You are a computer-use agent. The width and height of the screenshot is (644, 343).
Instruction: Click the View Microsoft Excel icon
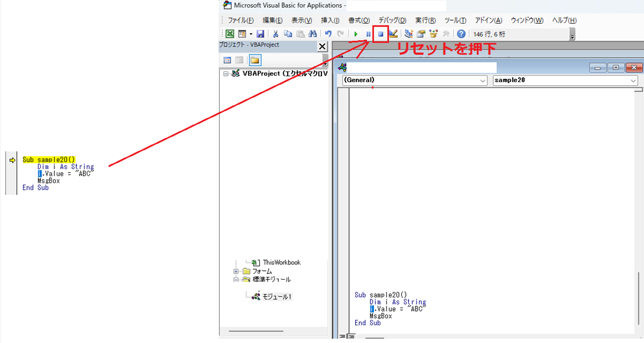(230, 34)
